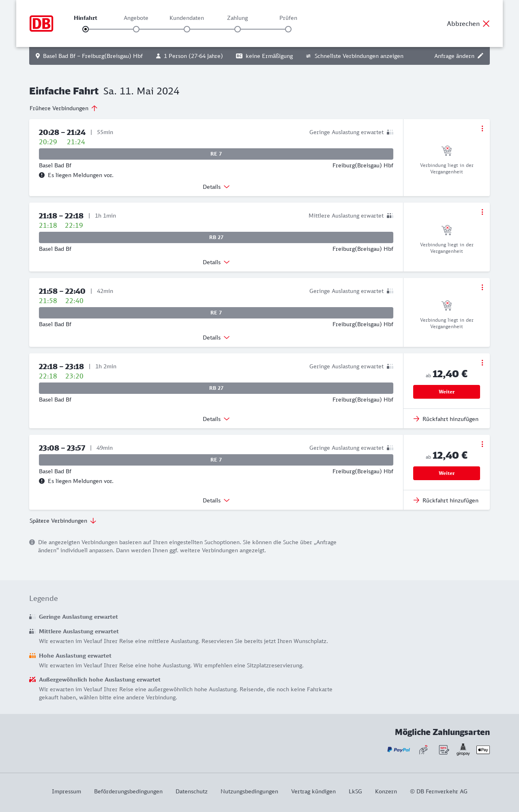Viewport: 519px width, 812px height.
Task: Expand Details for the 21:58 RE 7 connection
Action: click(x=216, y=338)
